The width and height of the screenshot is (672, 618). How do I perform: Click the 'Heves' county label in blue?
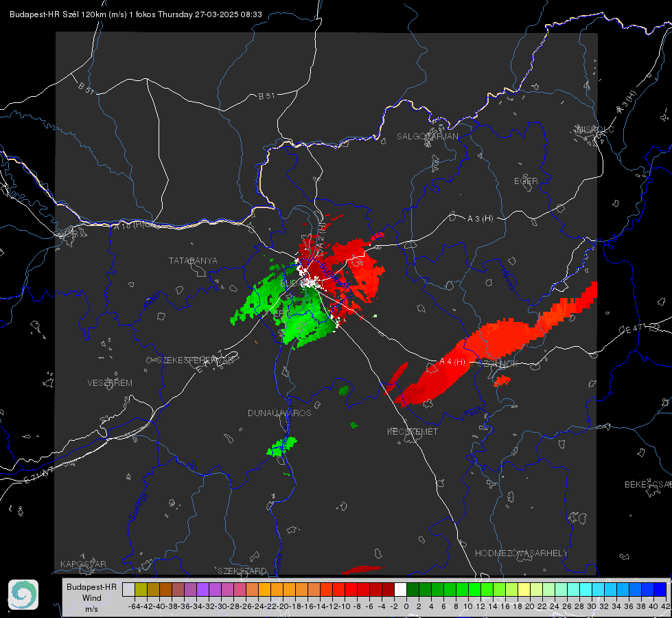tap(507, 279)
